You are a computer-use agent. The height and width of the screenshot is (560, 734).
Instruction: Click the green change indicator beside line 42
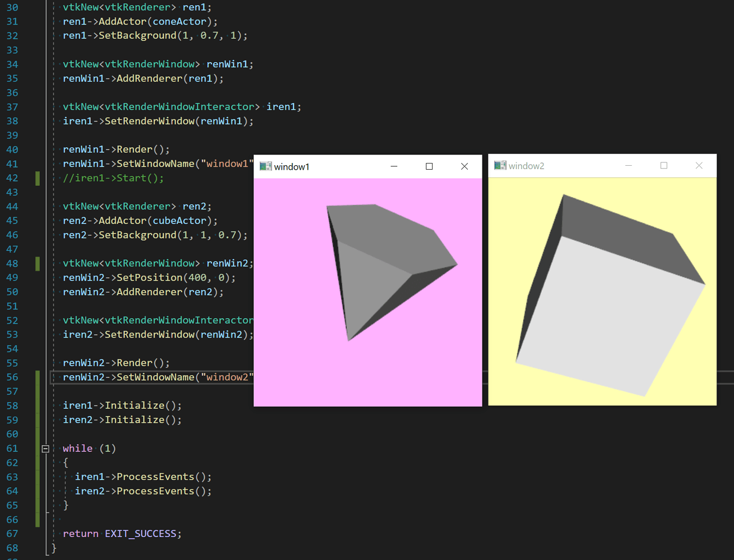coord(38,178)
